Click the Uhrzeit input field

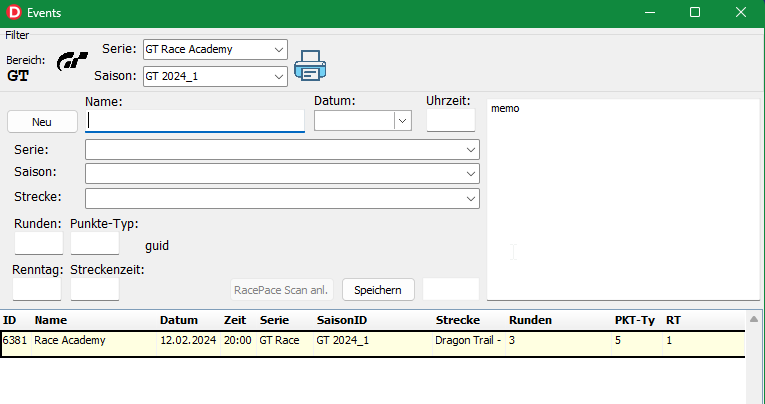(450, 121)
